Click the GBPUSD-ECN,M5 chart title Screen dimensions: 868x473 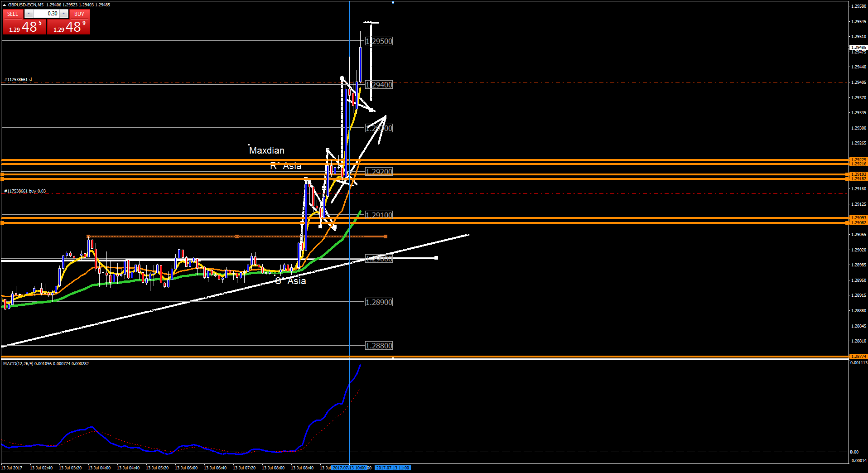click(x=26, y=5)
